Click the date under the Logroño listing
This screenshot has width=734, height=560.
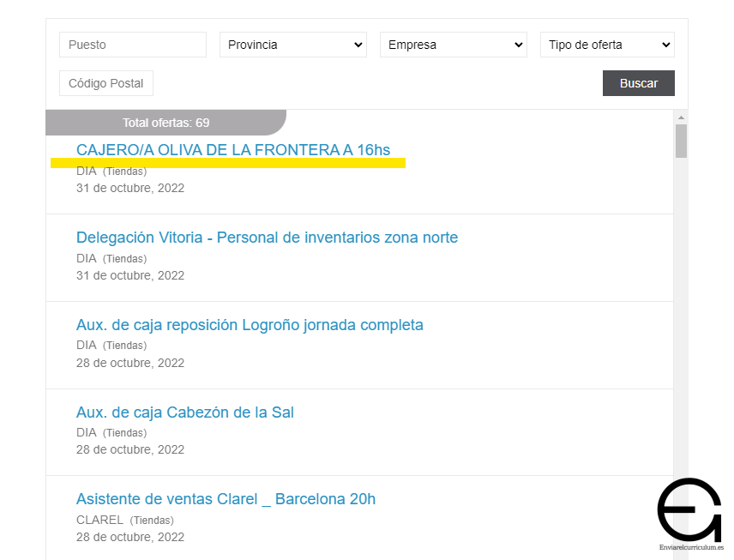tap(130, 363)
